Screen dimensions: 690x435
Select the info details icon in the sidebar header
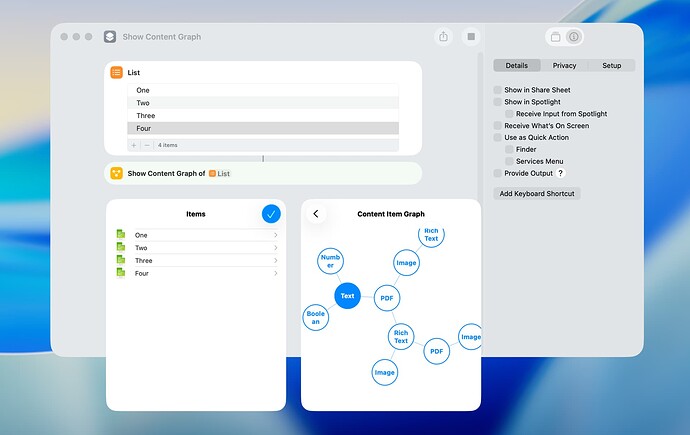click(573, 37)
